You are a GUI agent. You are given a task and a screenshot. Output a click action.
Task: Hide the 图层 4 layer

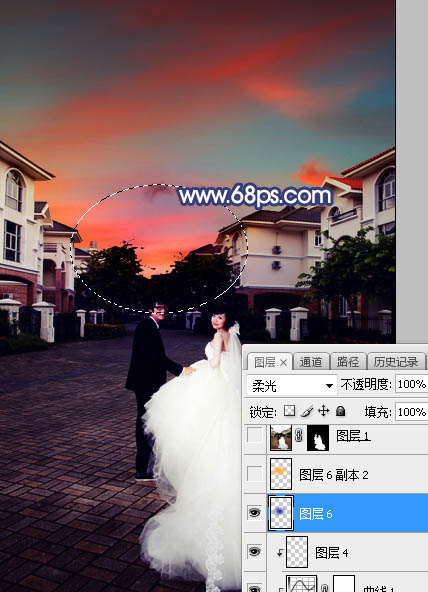[255, 552]
